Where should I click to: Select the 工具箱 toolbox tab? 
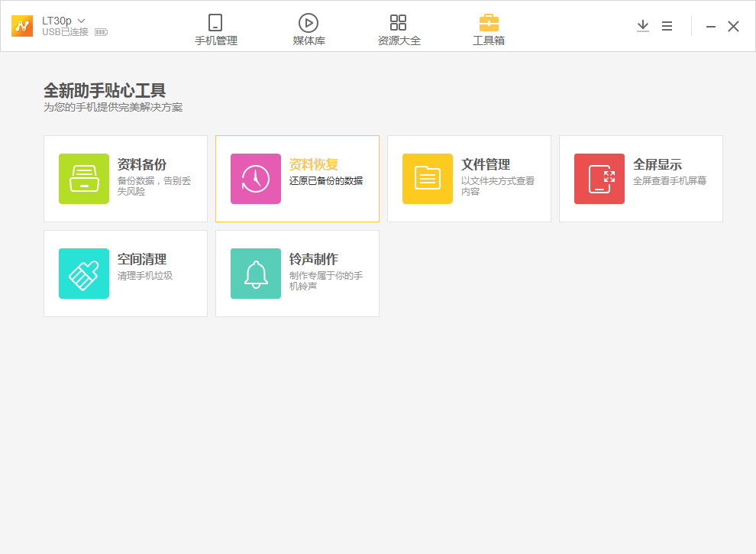(489, 30)
